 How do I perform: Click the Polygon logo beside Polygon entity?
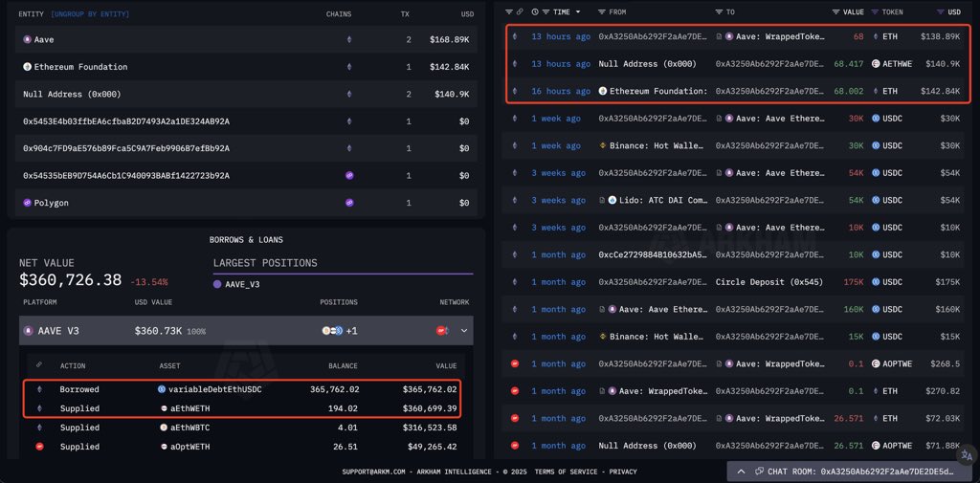[x=27, y=203]
